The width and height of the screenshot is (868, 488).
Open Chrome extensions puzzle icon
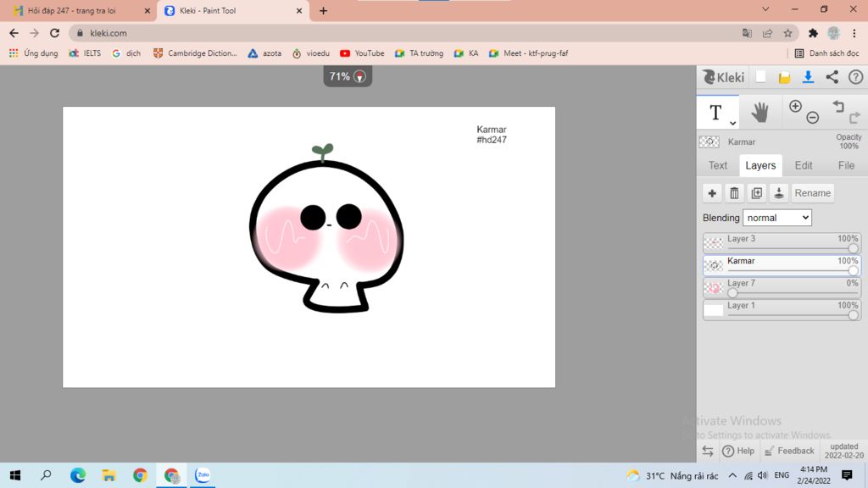pyautogui.click(x=813, y=33)
